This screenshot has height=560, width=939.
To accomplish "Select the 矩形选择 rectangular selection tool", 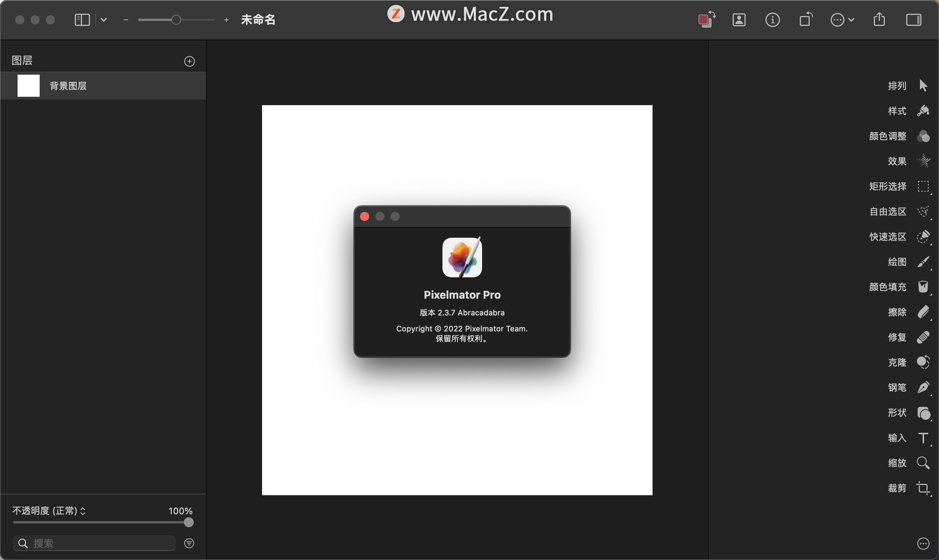I will click(923, 186).
